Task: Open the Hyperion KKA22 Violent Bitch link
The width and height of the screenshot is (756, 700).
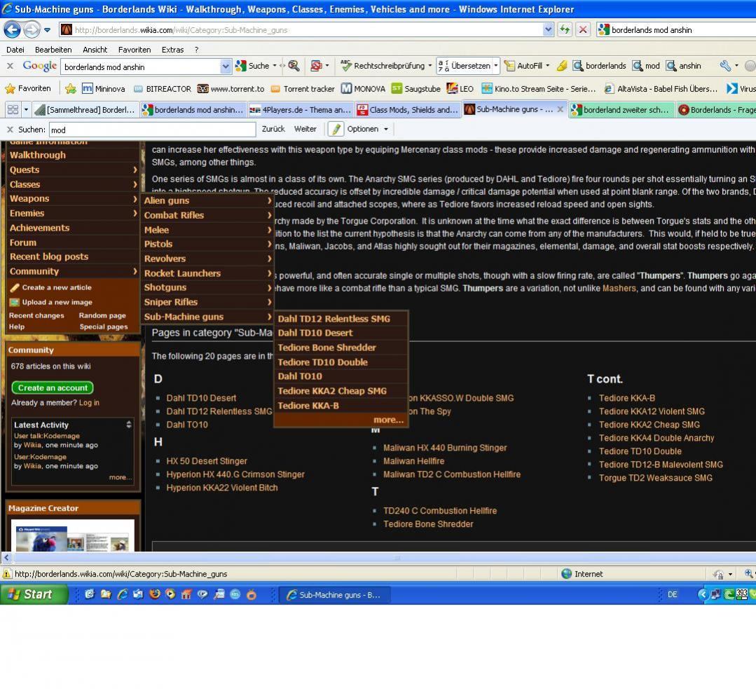Action: (222, 488)
